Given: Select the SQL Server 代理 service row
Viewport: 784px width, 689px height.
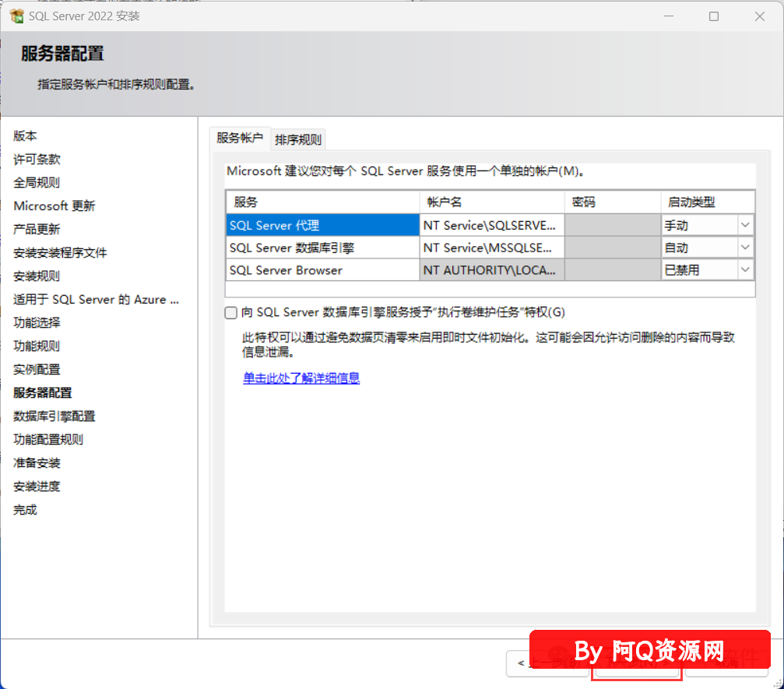Looking at the screenshot, I should tap(322, 225).
